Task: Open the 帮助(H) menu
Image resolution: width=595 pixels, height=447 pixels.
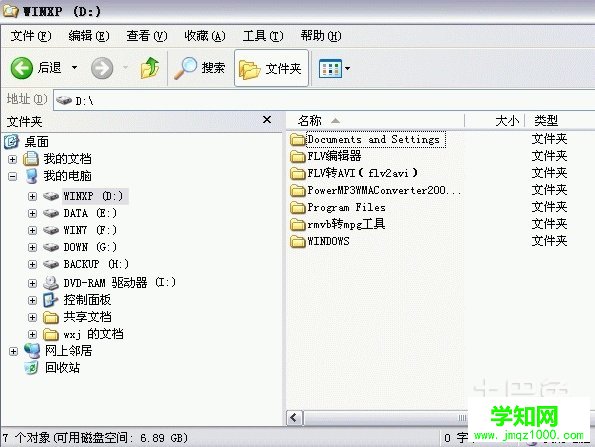Action: point(321,36)
